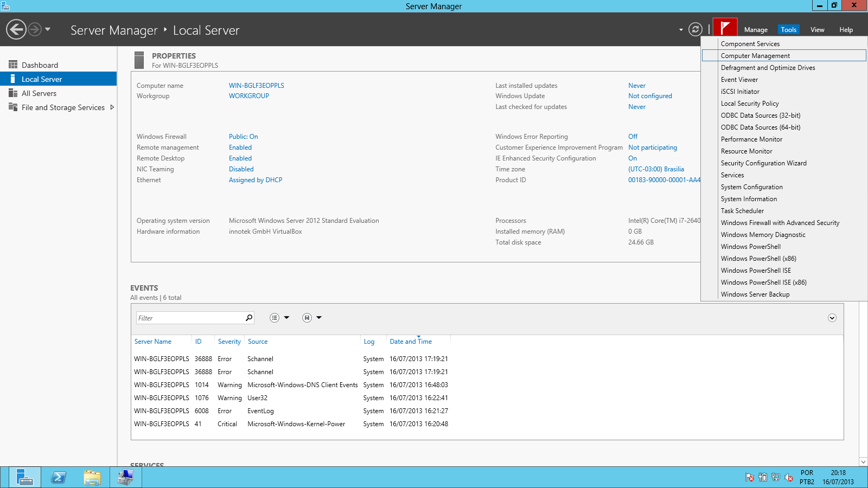The width and height of the screenshot is (868, 488).
Task: Open Security Configuration Wizard
Action: point(784,163)
